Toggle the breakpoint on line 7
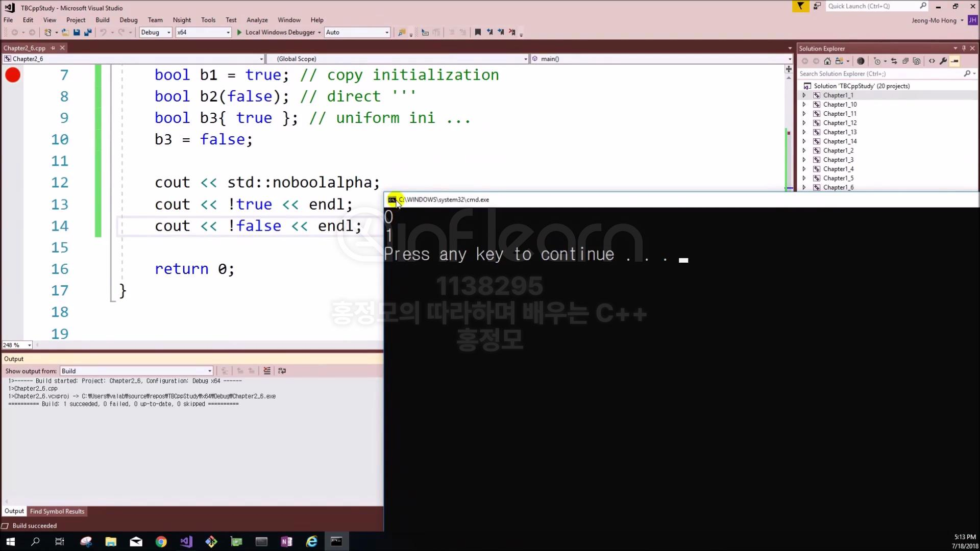Image resolution: width=980 pixels, height=551 pixels. click(13, 75)
